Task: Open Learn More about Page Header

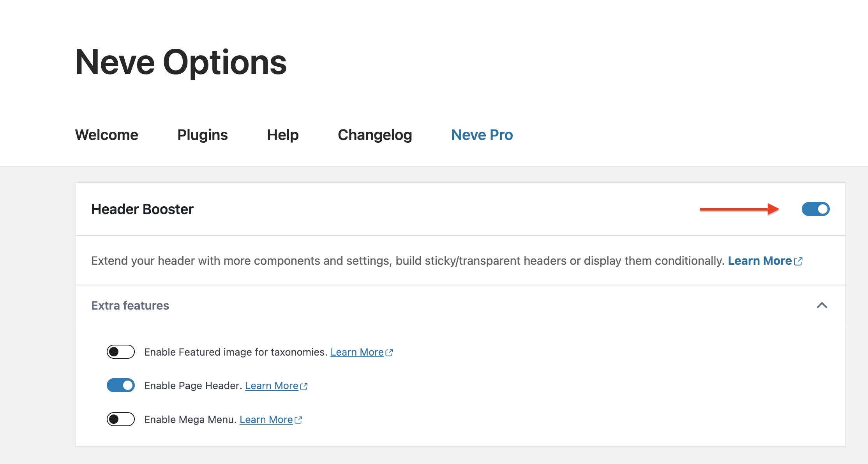Action: point(272,385)
